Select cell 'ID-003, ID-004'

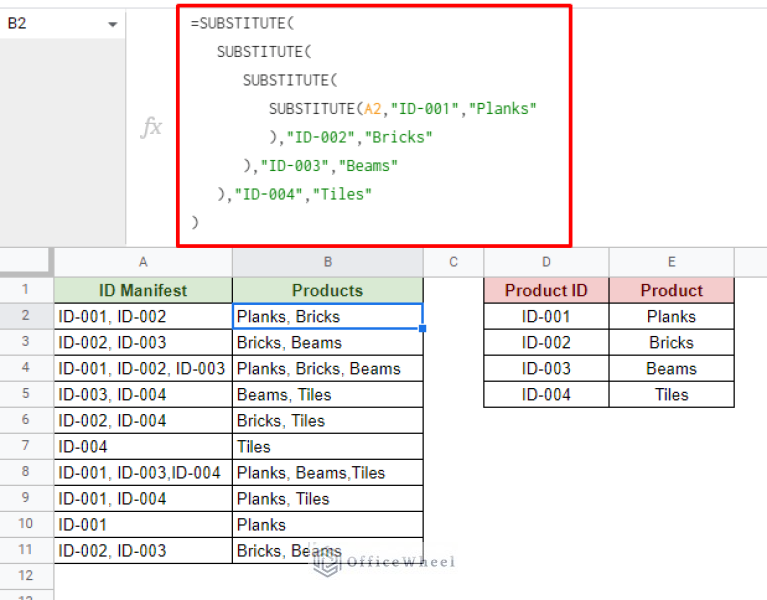143,394
